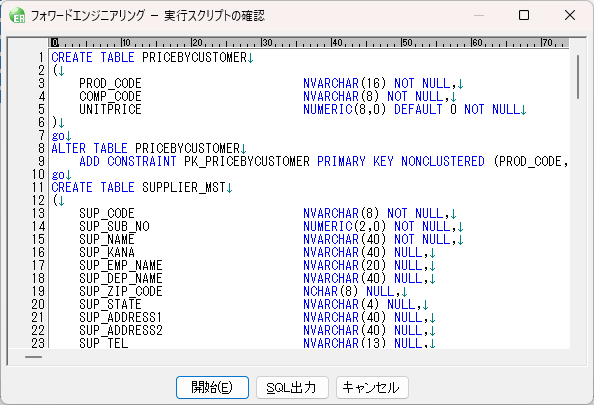
Task: Click SUP_STATE column name
Action: [110, 304]
